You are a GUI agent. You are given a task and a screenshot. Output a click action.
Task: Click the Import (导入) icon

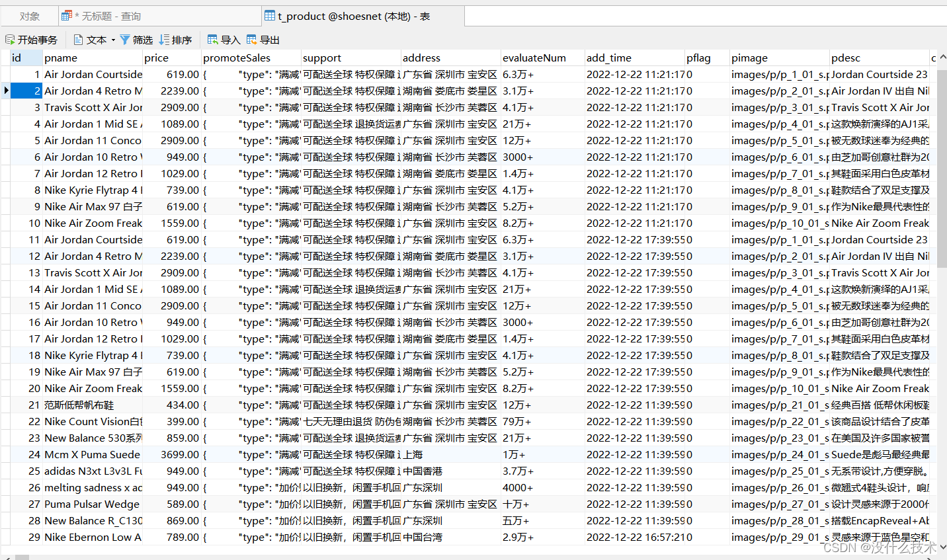[x=213, y=40]
